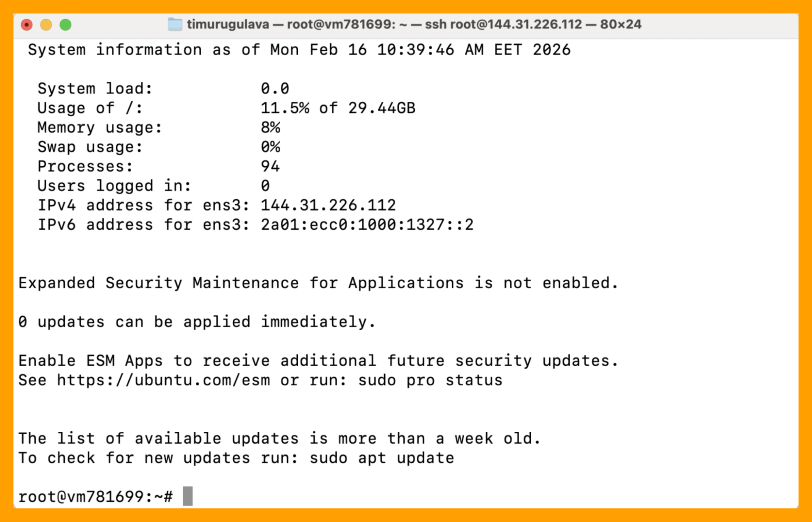Screen dimensions: 812x522
Task: Maximize the window with the green button
Action: point(66,25)
